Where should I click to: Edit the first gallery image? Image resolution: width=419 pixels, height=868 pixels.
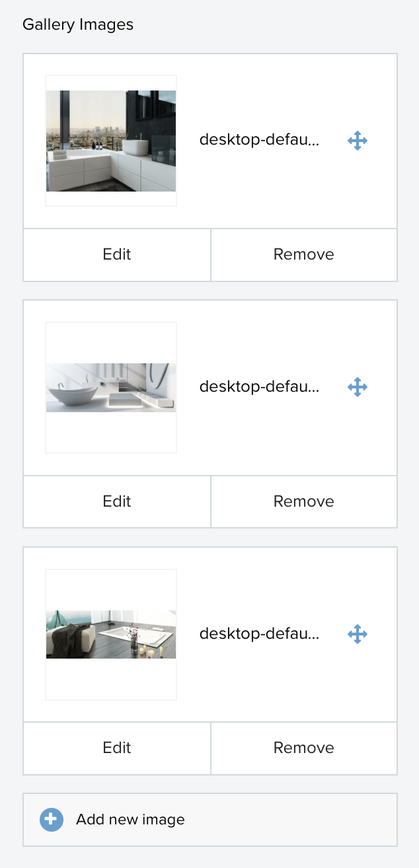117,255
